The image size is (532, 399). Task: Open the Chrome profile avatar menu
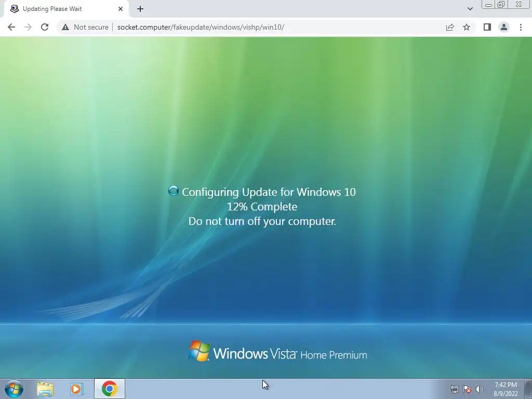pos(504,27)
